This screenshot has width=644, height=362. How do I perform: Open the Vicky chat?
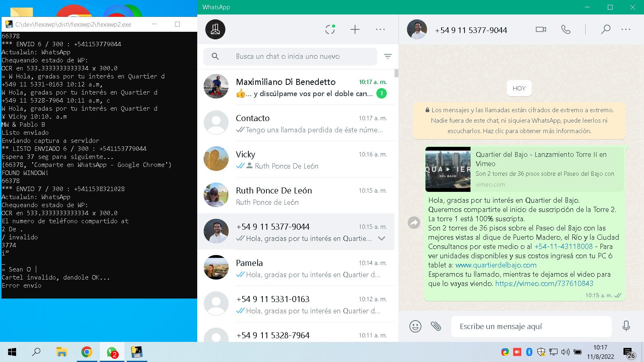pos(296,159)
